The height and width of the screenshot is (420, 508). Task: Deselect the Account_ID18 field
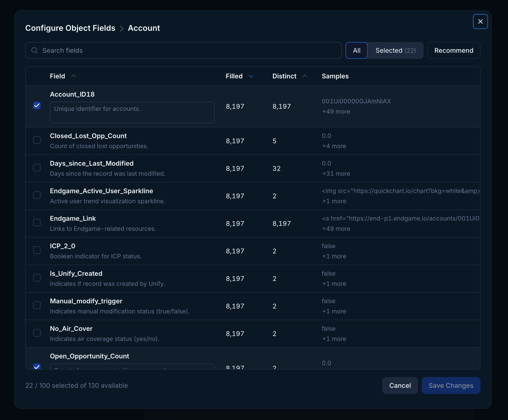[37, 105]
